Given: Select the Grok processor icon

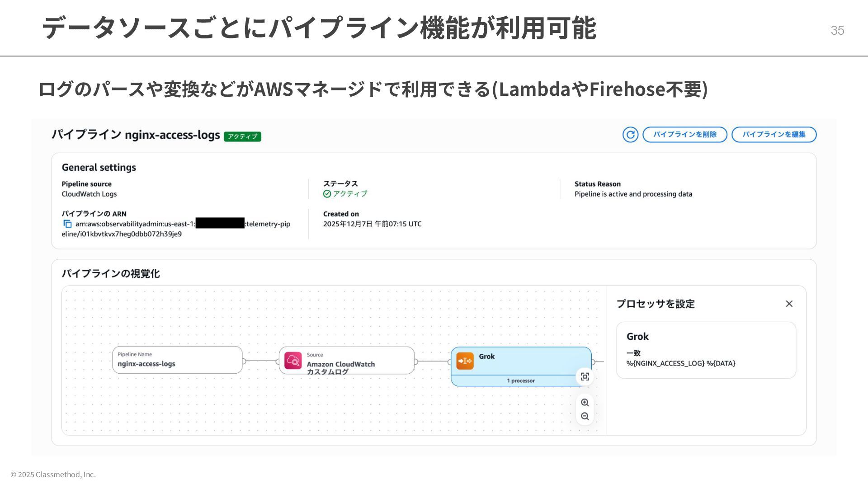Looking at the screenshot, I should pos(465,361).
